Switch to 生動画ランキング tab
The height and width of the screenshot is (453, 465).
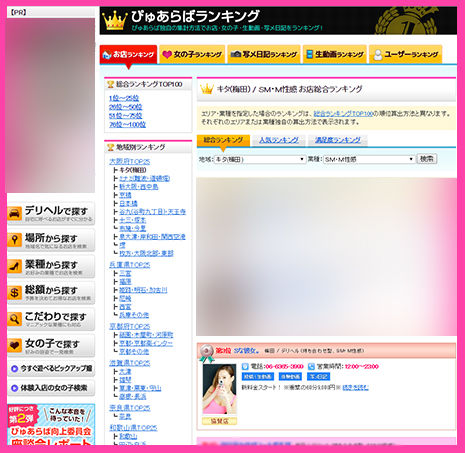coord(335,54)
